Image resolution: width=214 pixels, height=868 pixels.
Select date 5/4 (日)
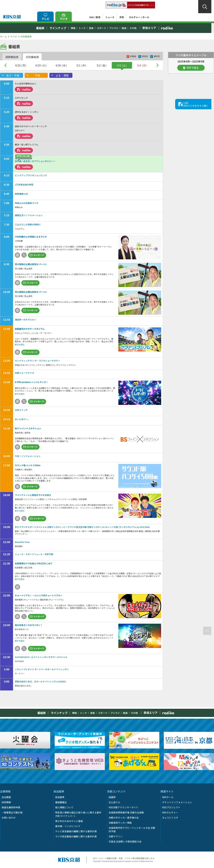click(142, 65)
